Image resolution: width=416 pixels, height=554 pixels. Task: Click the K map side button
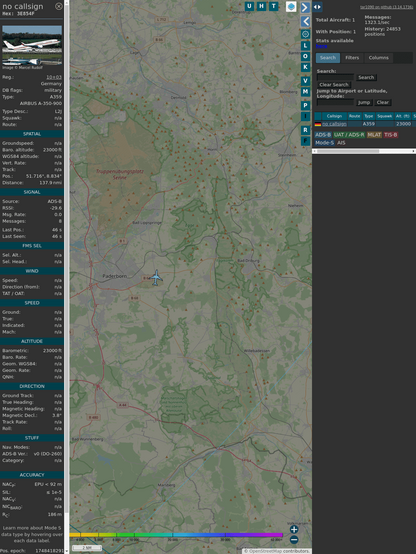point(305,67)
